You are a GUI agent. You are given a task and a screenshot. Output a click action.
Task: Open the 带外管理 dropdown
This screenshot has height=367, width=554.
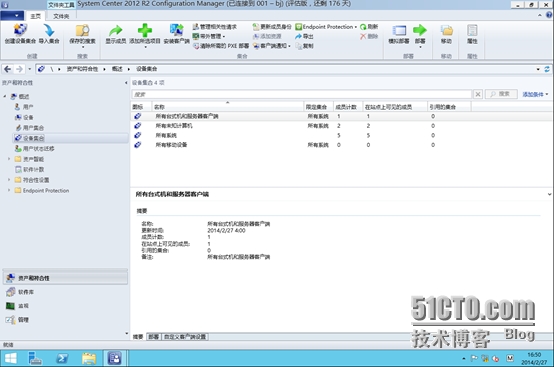209,36
